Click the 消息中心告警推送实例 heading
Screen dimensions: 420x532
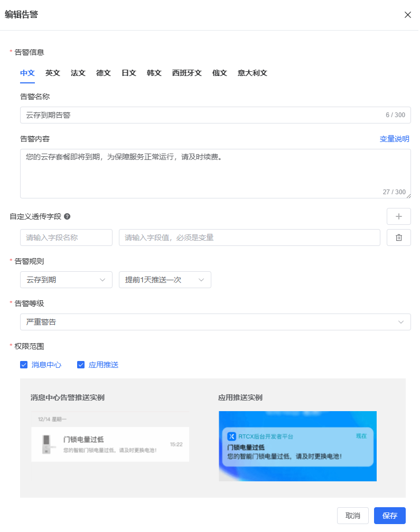(x=68, y=397)
